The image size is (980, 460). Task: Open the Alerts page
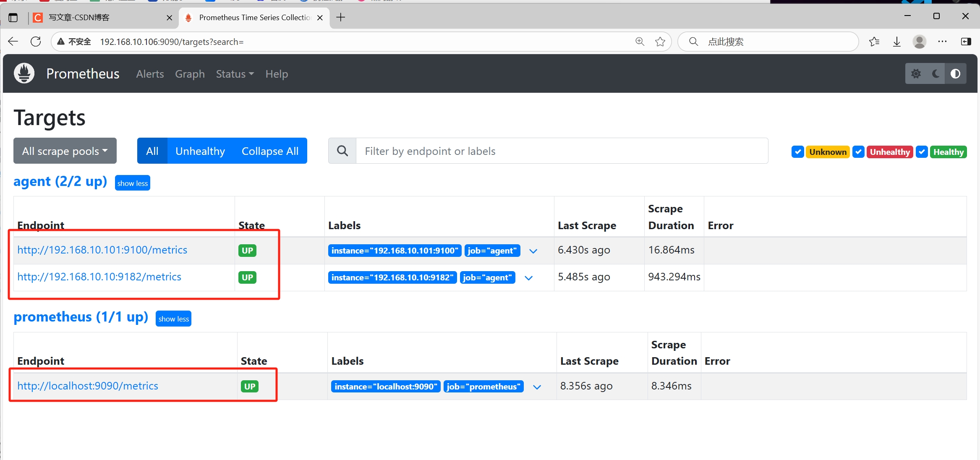[x=150, y=74]
